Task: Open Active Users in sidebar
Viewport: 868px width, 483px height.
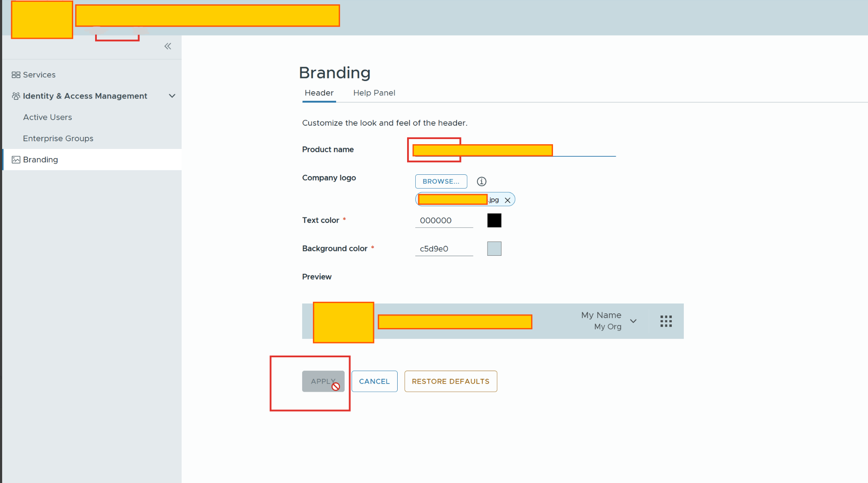Action: point(47,118)
